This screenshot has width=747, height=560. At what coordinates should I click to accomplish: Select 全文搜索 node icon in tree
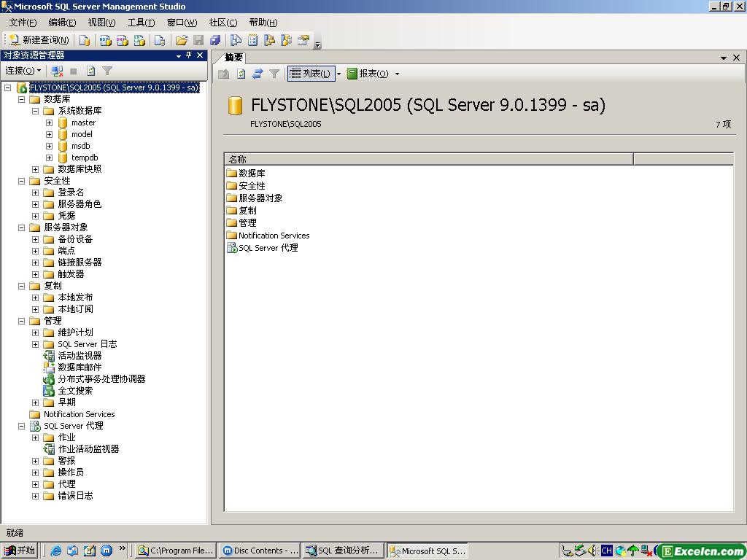pos(49,391)
